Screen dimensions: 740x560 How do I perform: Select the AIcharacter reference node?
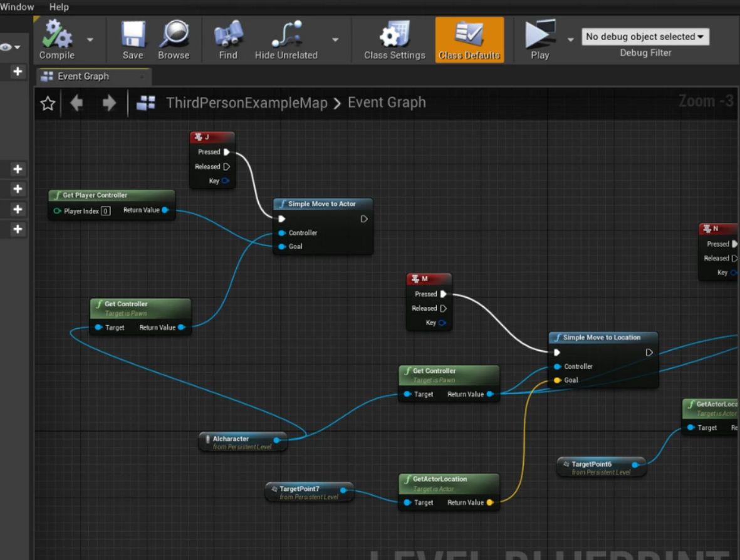(243, 442)
